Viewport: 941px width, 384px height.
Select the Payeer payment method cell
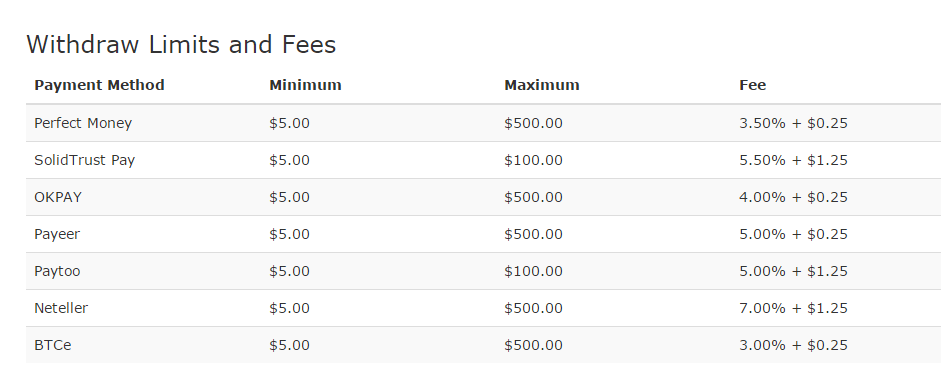pos(57,235)
